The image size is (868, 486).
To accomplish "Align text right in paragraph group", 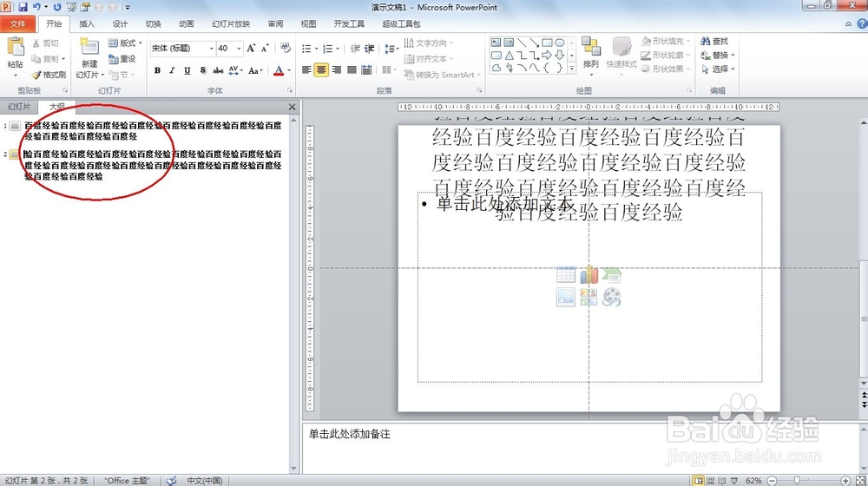I will pos(337,69).
